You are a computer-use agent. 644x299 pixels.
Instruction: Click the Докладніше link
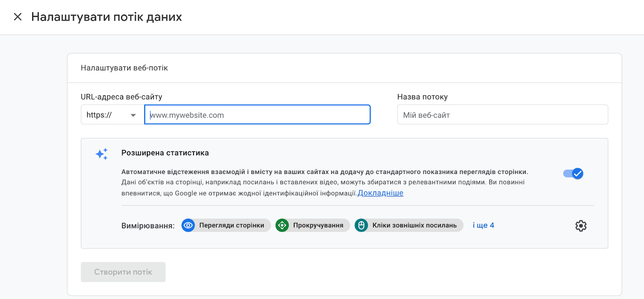[x=380, y=193]
